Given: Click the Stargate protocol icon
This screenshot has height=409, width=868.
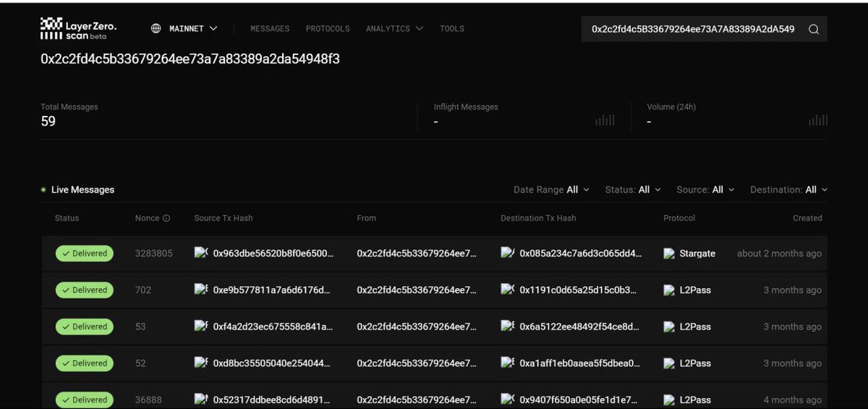Looking at the screenshot, I should (x=669, y=253).
